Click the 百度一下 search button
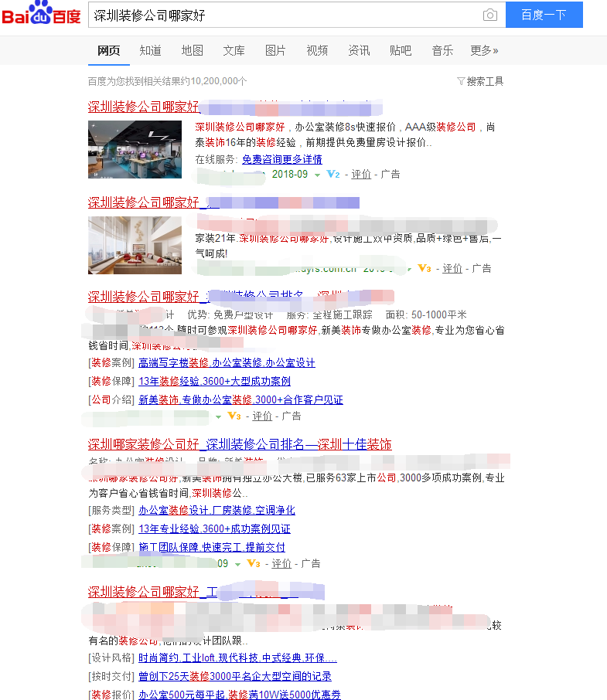 tap(544, 15)
